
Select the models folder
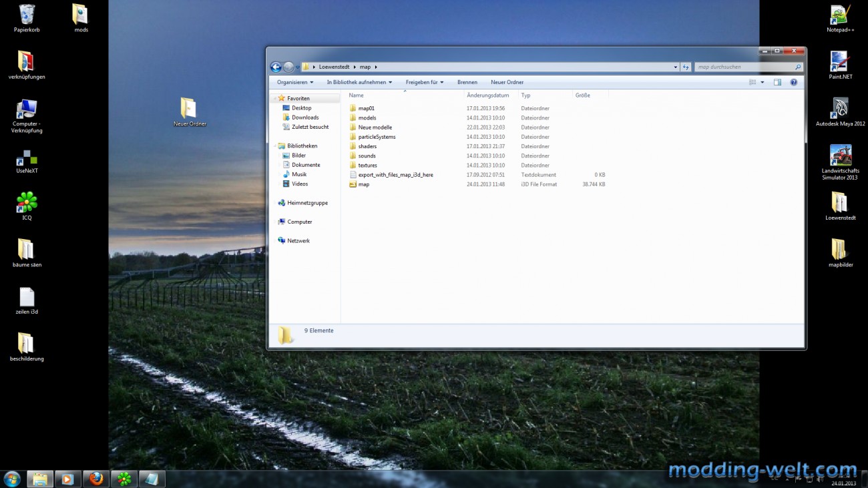click(x=363, y=117)
